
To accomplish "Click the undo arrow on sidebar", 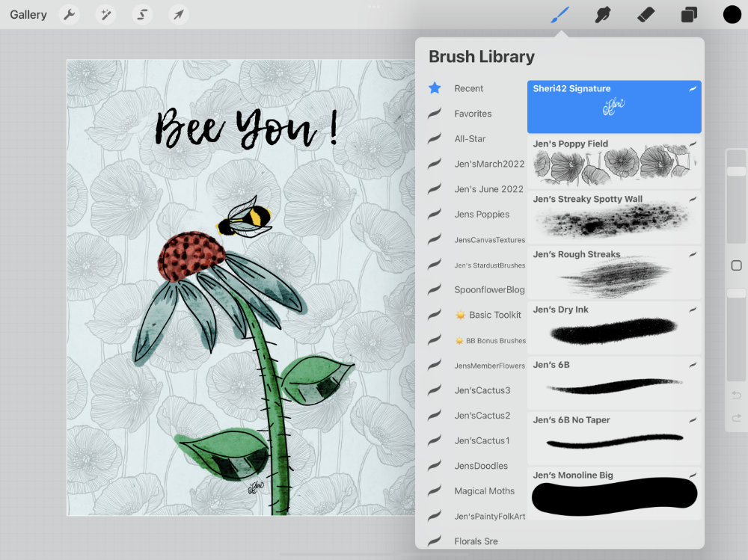I will coord(736,395).
